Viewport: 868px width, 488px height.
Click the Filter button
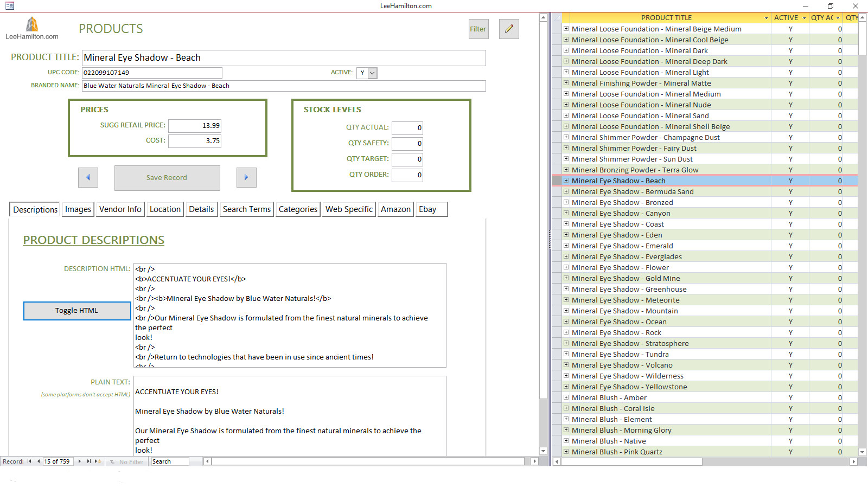pos(478,29)
